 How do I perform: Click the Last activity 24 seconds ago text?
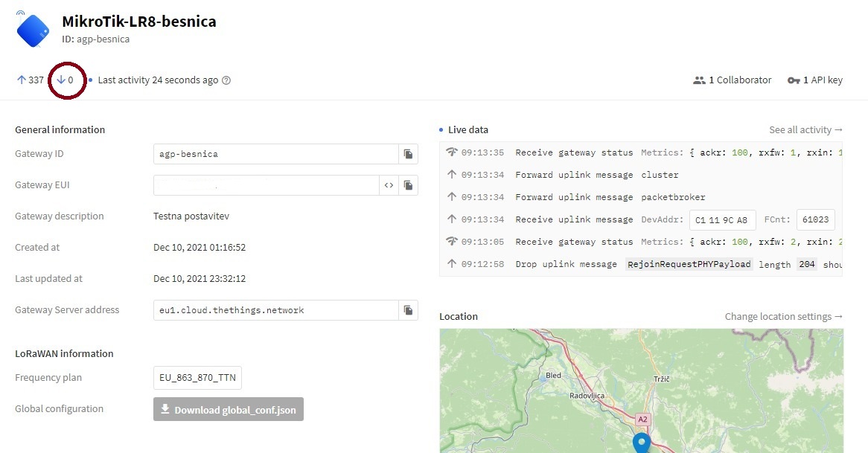pyautogui.click(x=158, y=80)
